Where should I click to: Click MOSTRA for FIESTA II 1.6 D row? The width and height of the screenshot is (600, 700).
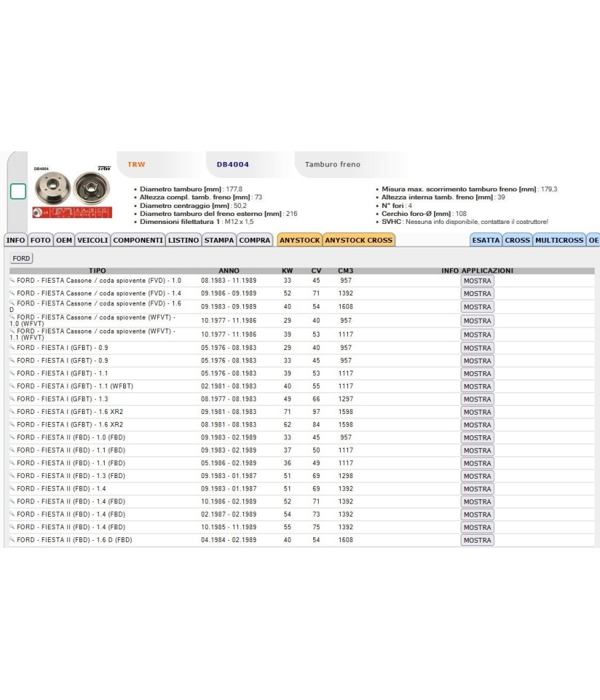tap(477, 540)
